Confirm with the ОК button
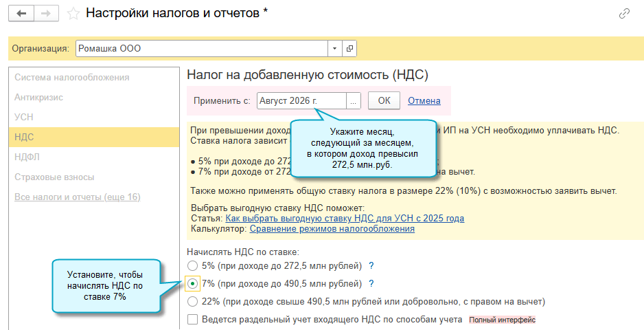644x330 pixels. tap(384, 101)
